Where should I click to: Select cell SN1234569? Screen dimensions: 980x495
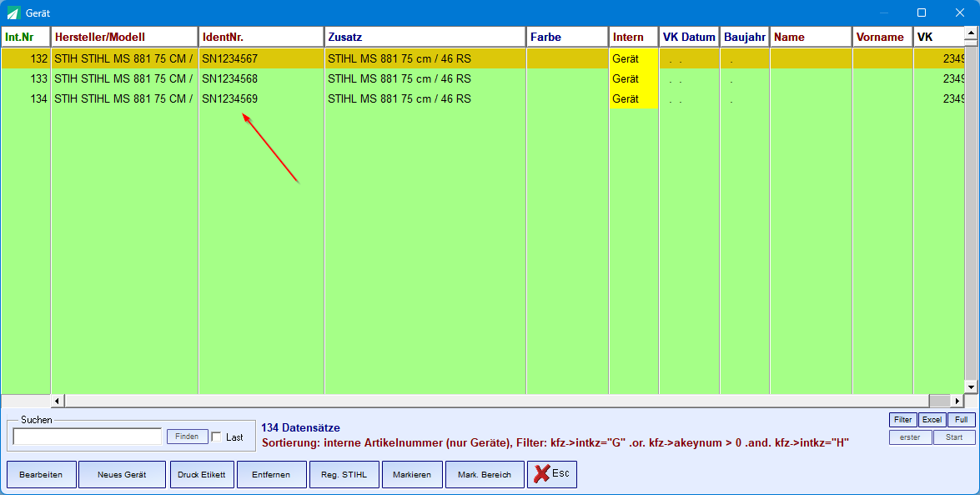click(261, 98)
